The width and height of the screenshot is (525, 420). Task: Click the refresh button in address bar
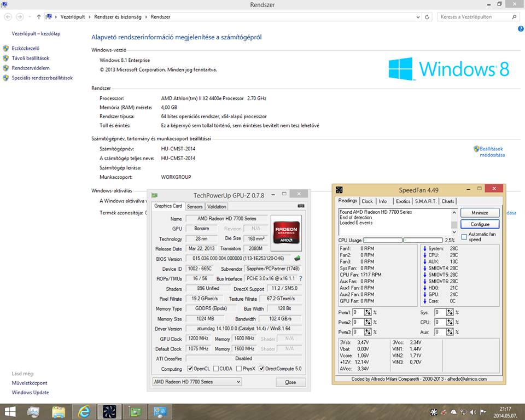coord(427,17)
